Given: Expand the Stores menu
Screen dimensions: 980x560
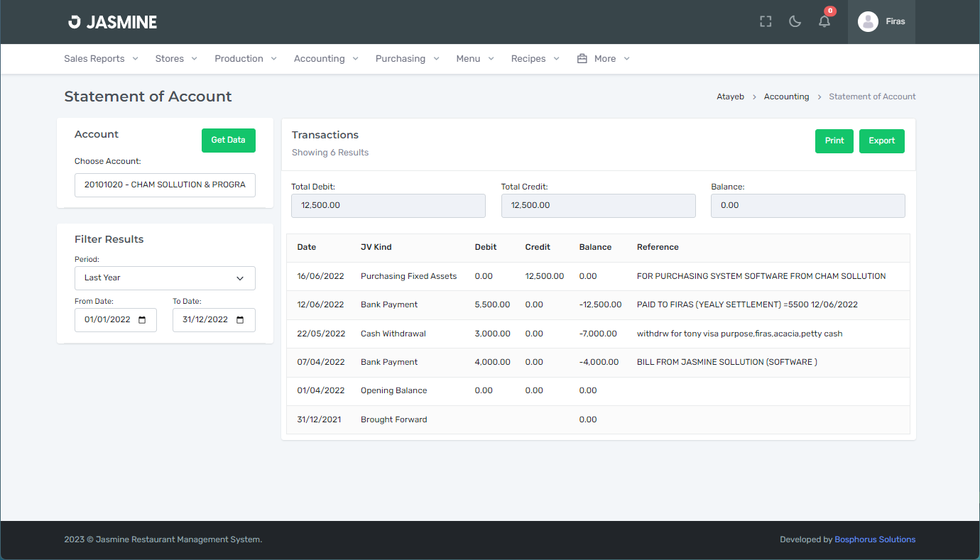Looking at the screenshot, I should point(176,59).
